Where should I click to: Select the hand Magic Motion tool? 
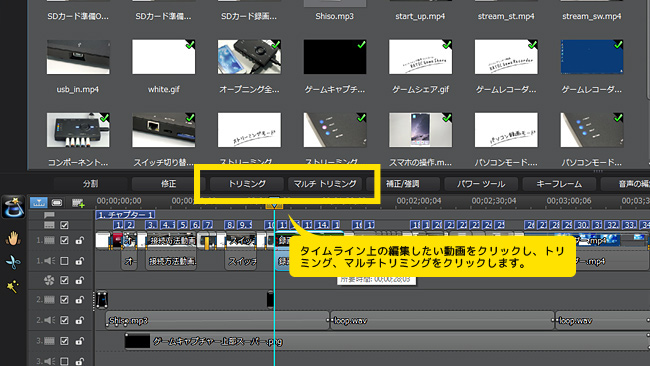[x=13, y=239]
